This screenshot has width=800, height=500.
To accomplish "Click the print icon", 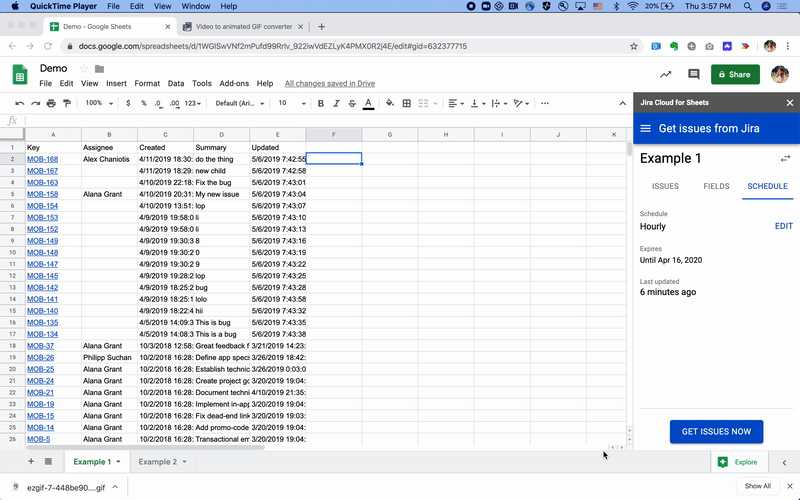I will [x=51, y=104].
